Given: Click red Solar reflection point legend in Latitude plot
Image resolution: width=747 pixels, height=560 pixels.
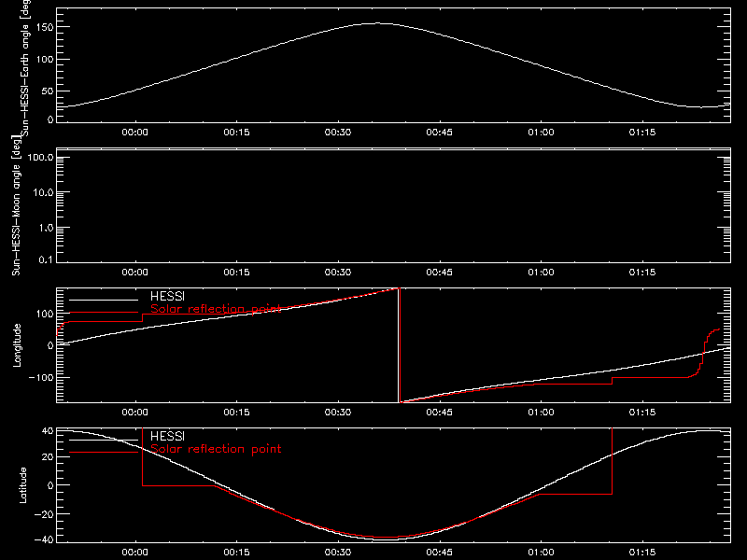Looking at the screenshot, I should tap(216, 449).
